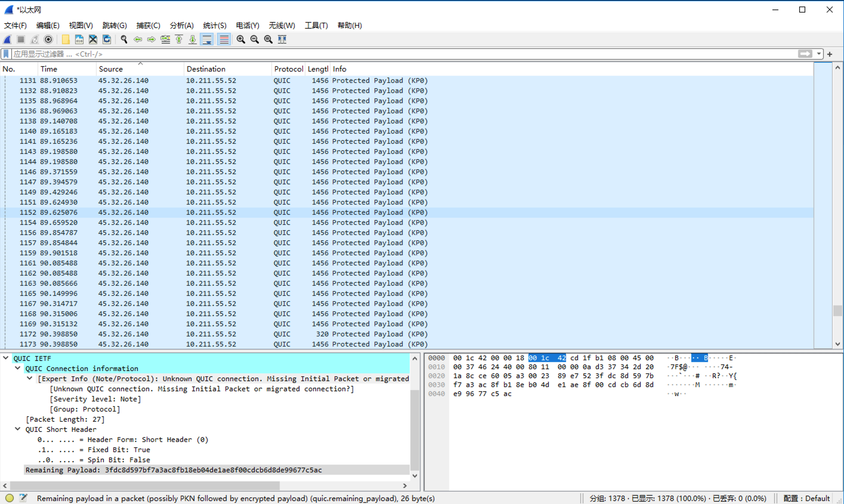
Task: Open the 统计(S) menu
Action: [x=214, y=25]
